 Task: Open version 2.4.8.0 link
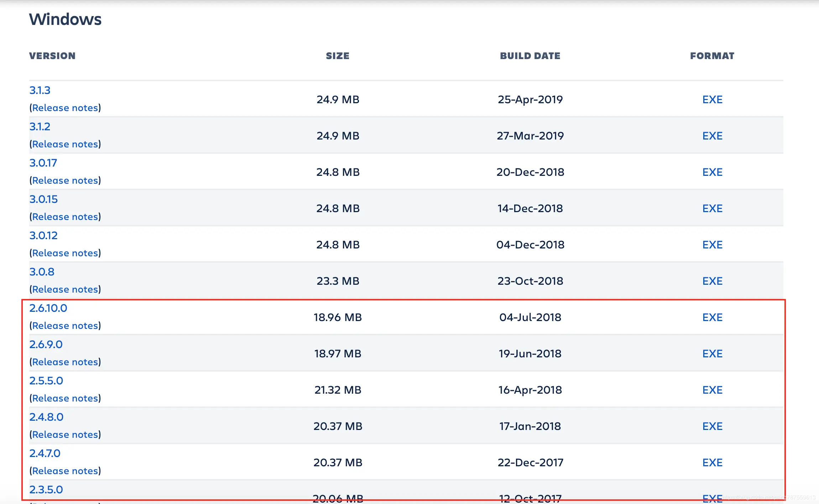(x=46, y=417)
